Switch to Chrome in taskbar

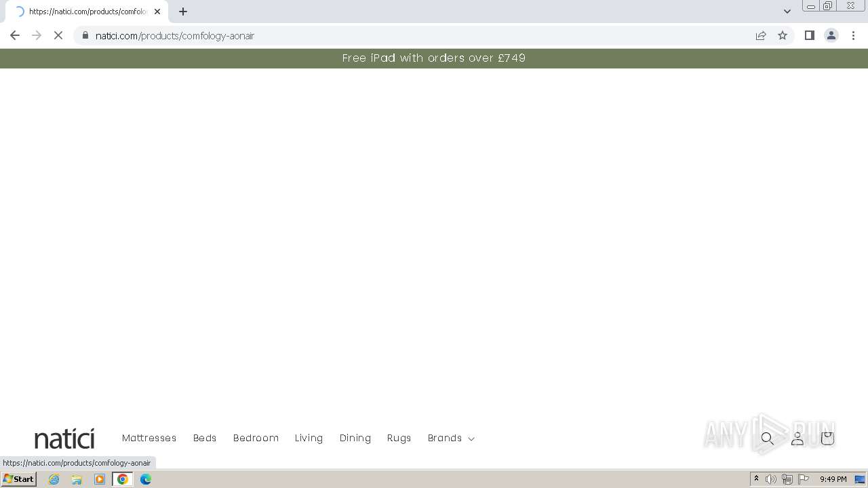tap(123, 479)
